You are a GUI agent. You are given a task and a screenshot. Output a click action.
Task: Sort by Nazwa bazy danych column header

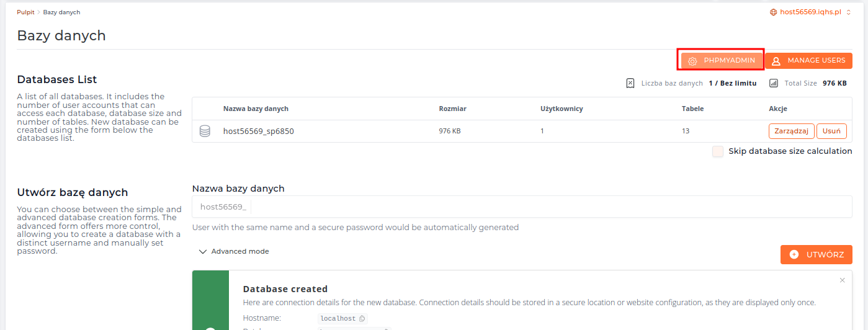tap(256, 109)
